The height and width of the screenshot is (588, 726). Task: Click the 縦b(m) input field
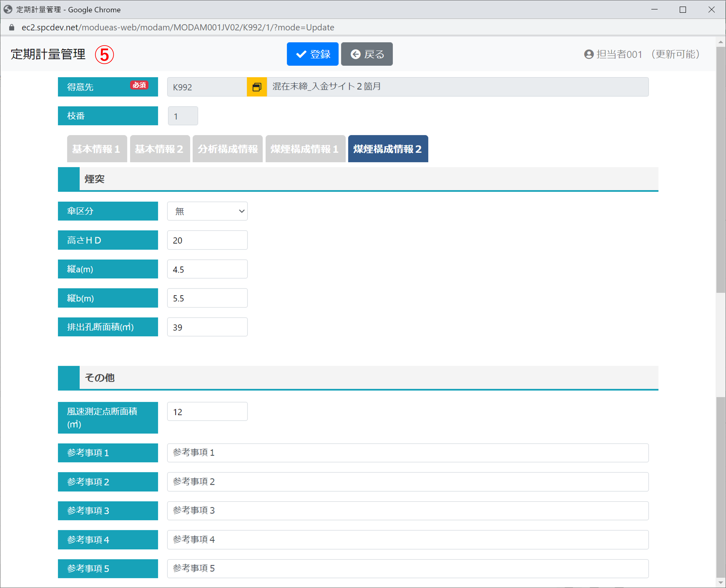coord(207,298)
